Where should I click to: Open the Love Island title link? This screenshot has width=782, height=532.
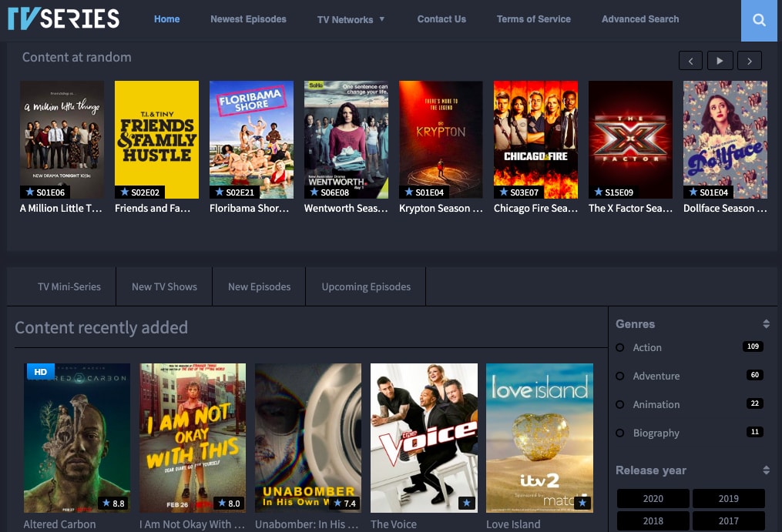coord(513,524)
